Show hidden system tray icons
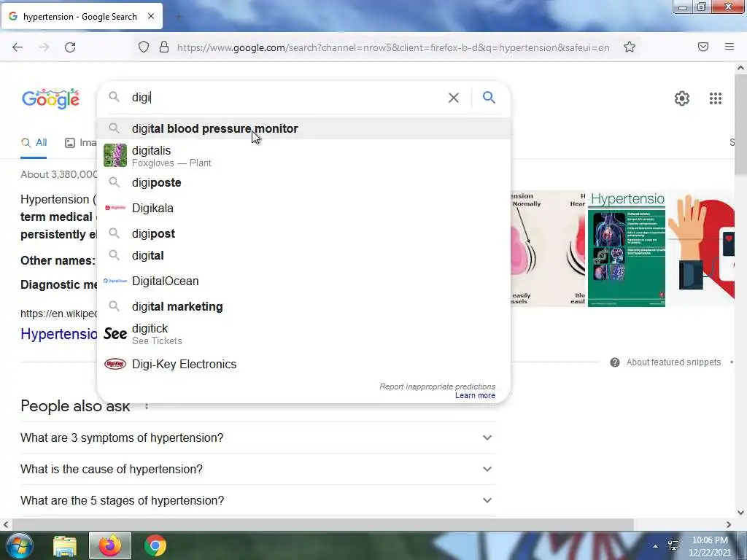Viewport: 747px width, 560px height. [655, 546]
